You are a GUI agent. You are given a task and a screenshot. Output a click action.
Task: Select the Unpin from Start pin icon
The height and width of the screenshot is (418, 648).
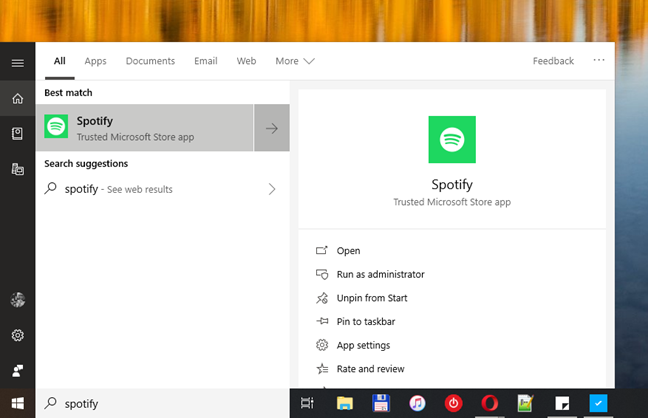(x=322, y=298)
